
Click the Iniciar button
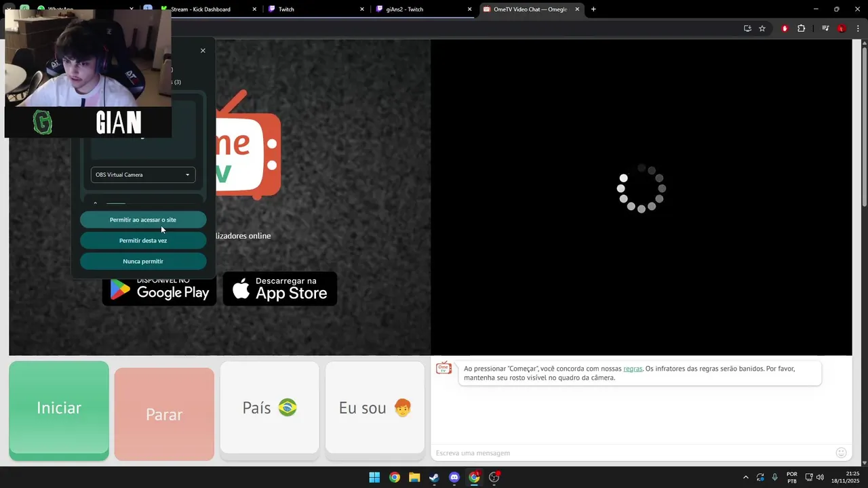[59, 410]
